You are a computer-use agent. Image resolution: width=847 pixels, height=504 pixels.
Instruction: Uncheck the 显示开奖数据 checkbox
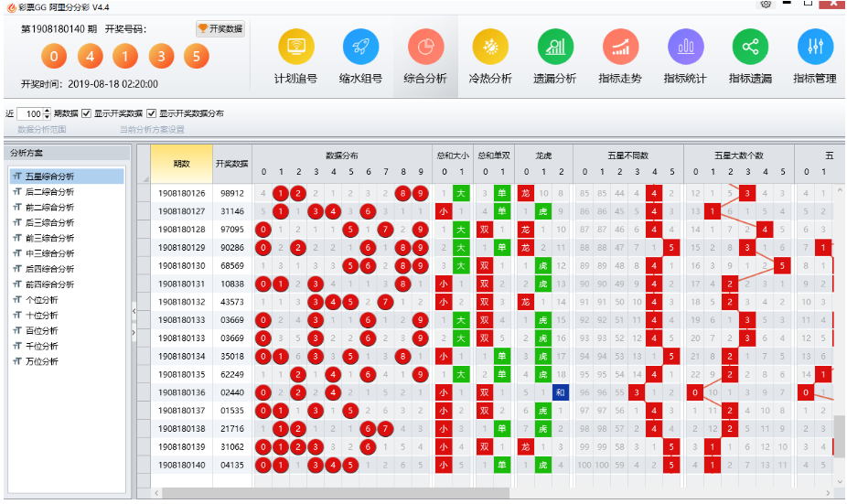point(87,114)
